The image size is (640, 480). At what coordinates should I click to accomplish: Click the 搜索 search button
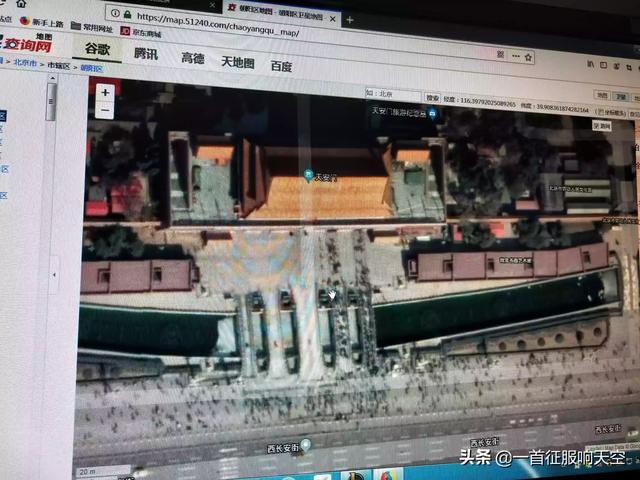[432, 98]
